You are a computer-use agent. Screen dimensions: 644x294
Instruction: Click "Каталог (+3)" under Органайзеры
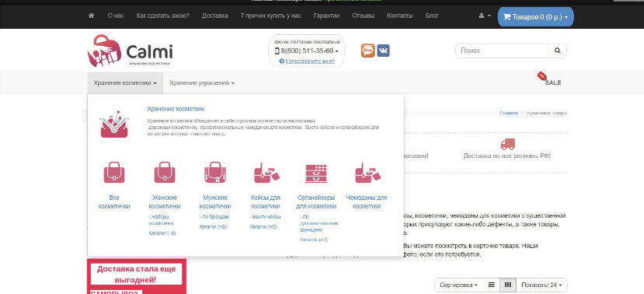click(x=314, y=240)
